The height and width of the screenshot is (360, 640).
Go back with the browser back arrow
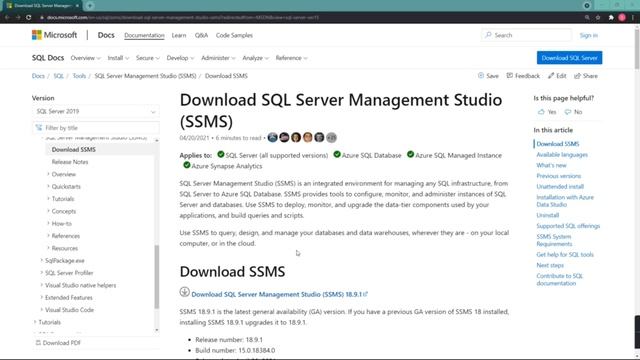pyautogui.click(x=7, y=18)
